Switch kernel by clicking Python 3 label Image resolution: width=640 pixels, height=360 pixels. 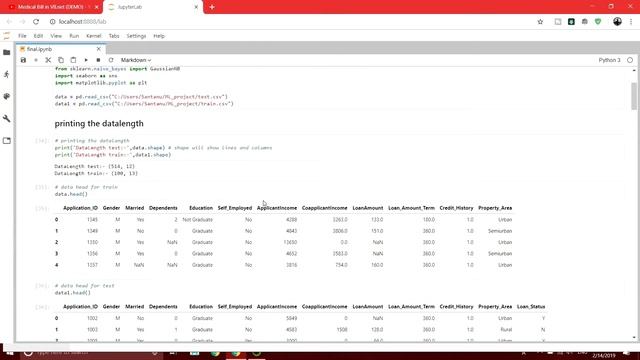609,60
